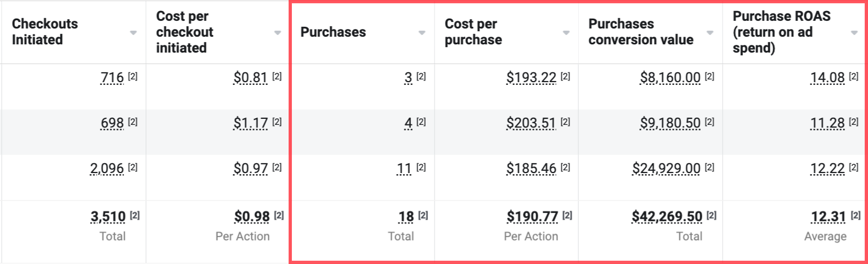Click the [2] footnote beside $1.17
Screen dimensions: 868x264
[277, 122]
